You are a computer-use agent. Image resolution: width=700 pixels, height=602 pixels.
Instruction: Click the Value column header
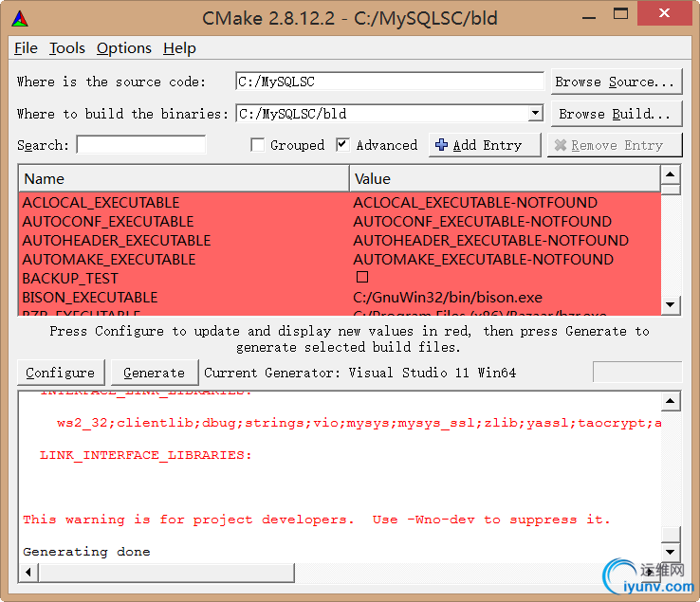[505, 178]
